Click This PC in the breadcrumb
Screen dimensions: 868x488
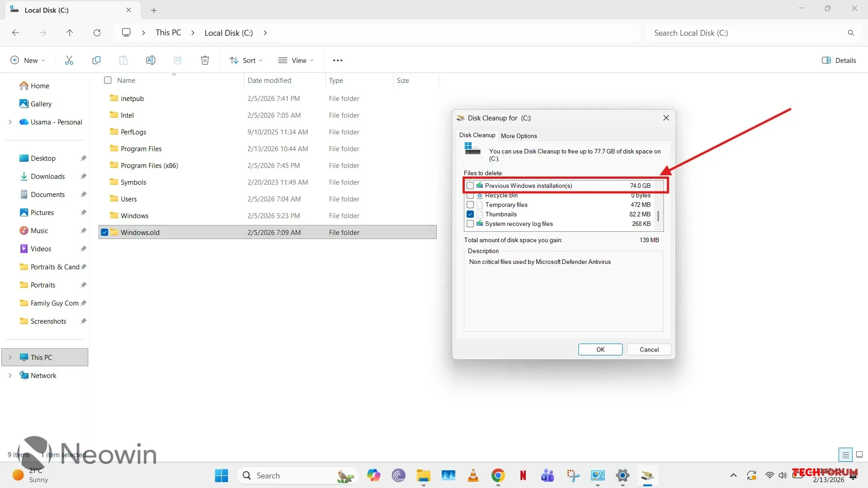(x=168, y=33)
